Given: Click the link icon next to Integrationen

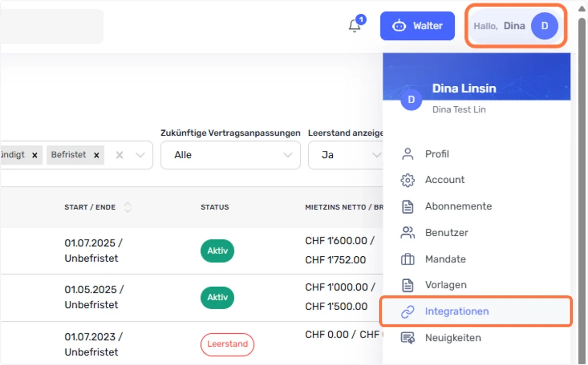Looking at the screenshot, I should (x=408, y=312).
